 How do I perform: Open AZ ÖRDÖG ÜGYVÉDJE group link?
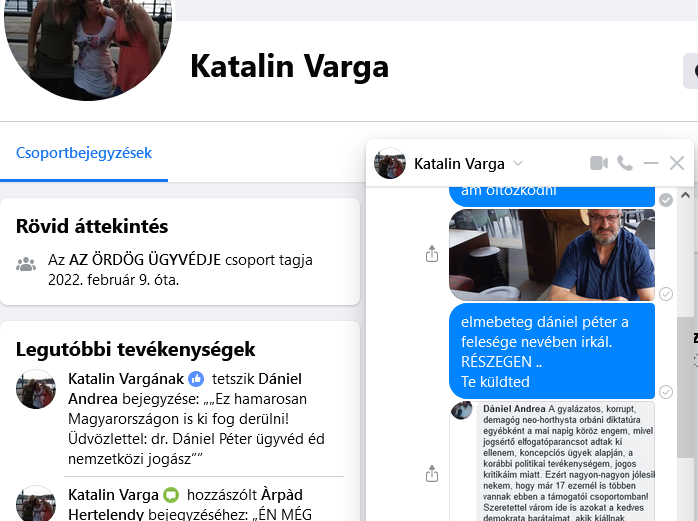[x=145, y=260]
